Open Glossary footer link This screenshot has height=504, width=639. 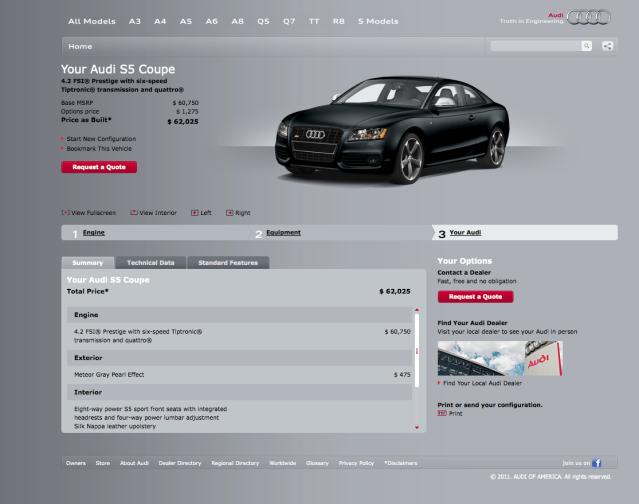point(317,463)
